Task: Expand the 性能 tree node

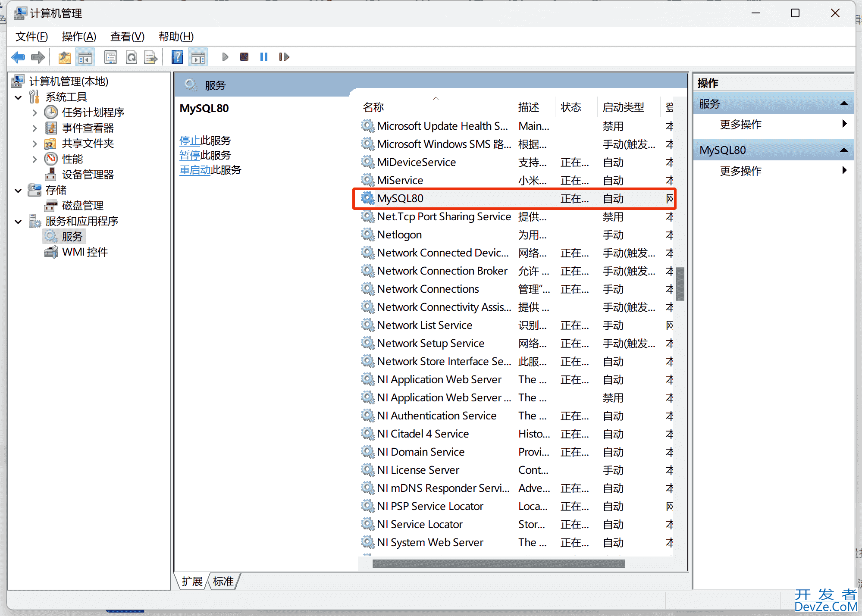Action: (x=34, y=159)
